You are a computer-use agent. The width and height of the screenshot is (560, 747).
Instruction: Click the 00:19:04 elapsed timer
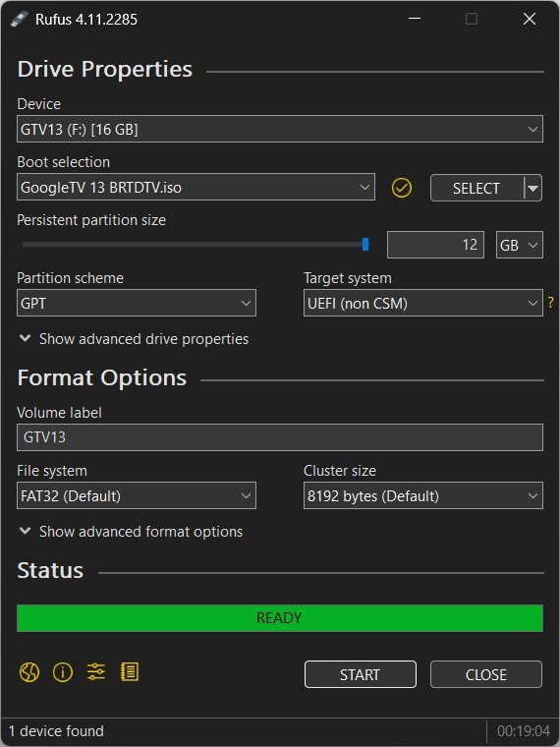click(524, 731)
